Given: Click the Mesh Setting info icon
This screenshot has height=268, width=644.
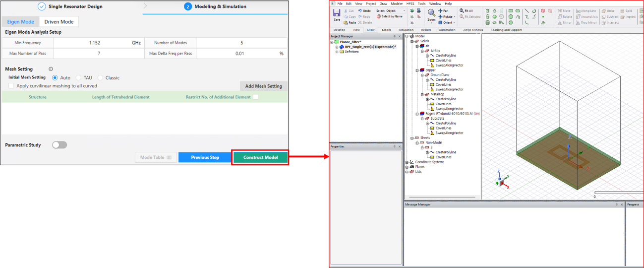Looking at the screenshot, I should click(51, 69).
